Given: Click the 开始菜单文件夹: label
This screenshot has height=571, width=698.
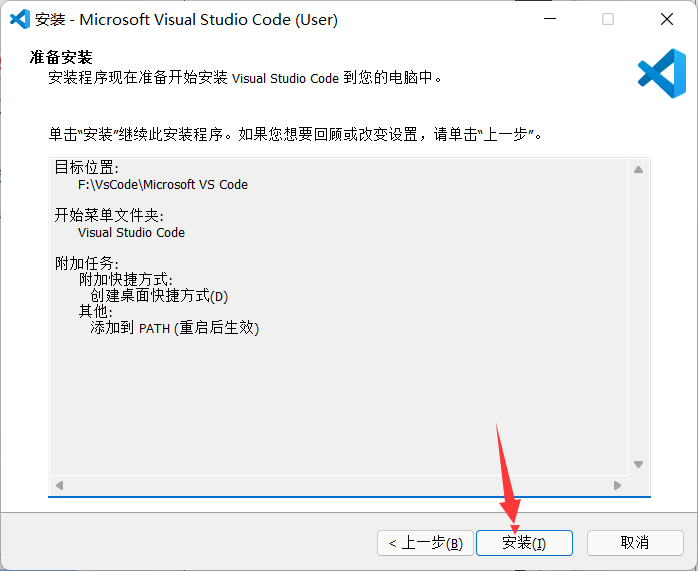Looking at the screenshot, I should point(109,215).
